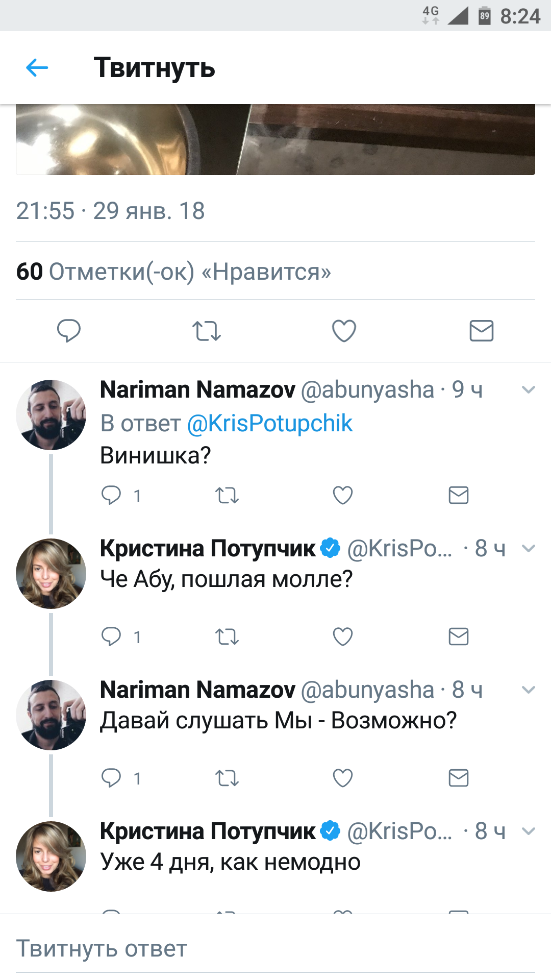This screenshot has height=980, width=551.
Task: Reply to the "Винишка?" tweet
Action: [111, 495]
